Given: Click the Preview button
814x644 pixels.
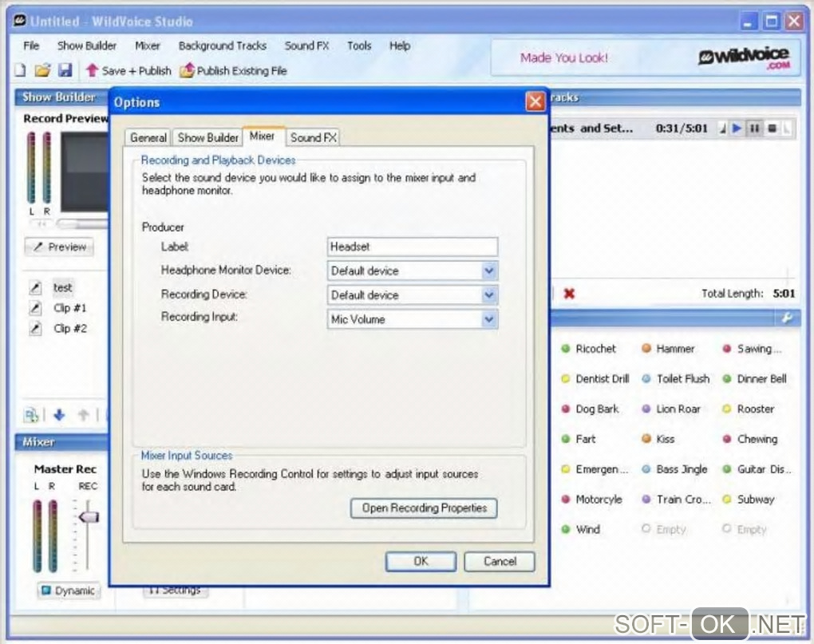Looking at the screenshot, I should 60,247.
